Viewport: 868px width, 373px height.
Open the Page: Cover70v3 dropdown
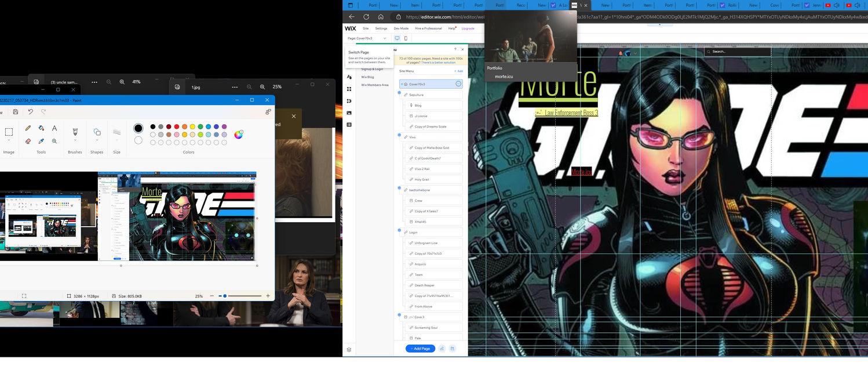click(x=367, y=38)
